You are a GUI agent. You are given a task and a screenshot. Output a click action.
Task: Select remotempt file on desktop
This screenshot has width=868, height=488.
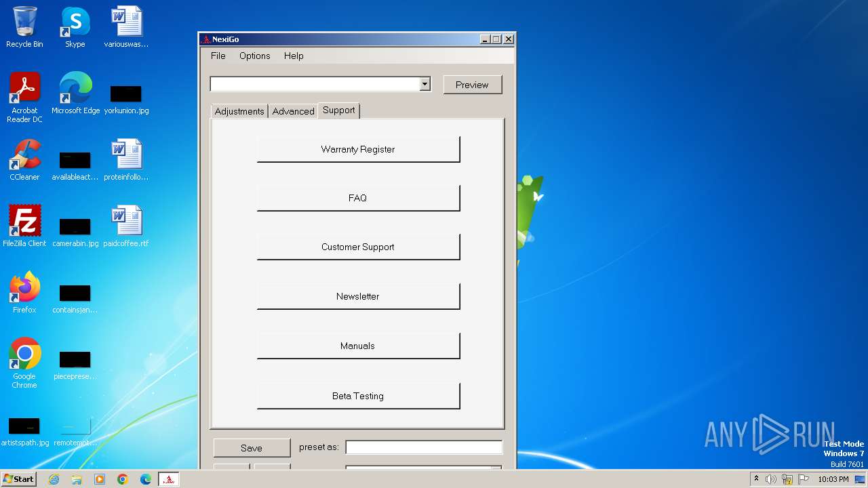75,432
